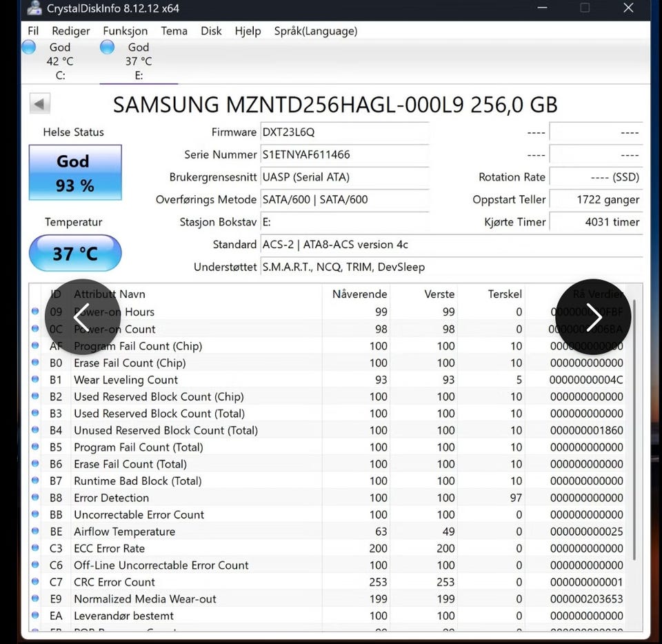Select the Error Detection row name
The image size is (662, 644).
[112, 498]
